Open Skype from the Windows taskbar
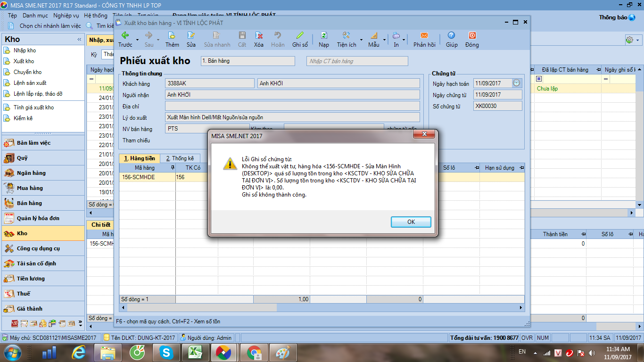The image size is (644, 362). point(166,352)
